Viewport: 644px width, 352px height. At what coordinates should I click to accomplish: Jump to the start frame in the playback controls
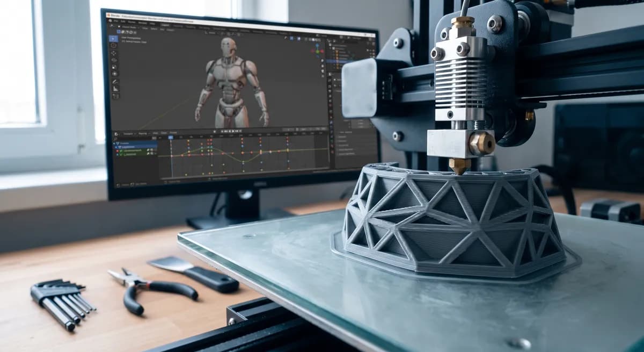[x=222, y=131]
